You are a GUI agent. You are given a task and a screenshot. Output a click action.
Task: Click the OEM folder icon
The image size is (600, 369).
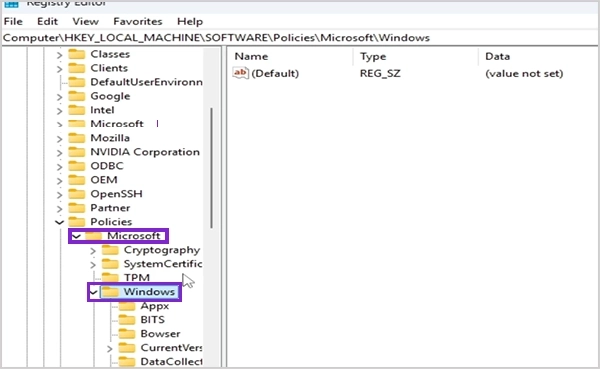pos(77,180)
